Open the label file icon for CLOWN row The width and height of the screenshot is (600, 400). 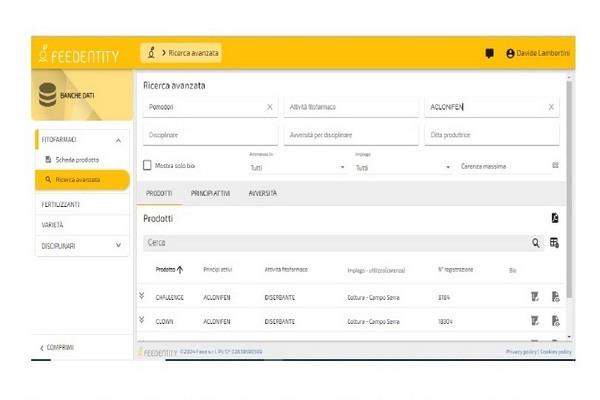[555, 321]
